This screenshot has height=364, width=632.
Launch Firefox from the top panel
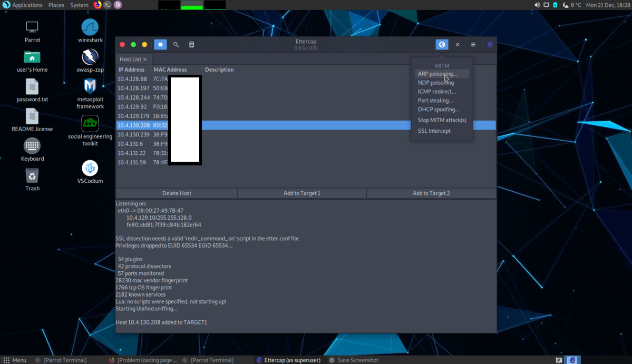97,5
